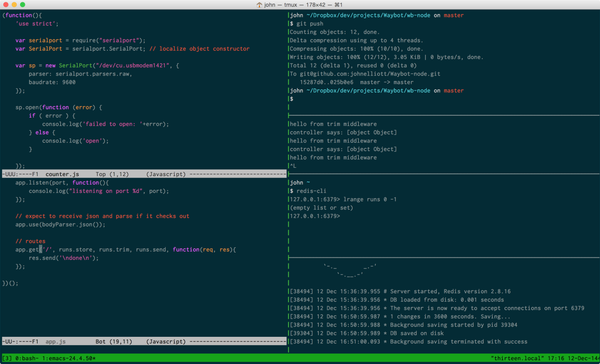The image size is (600, 364).
Task: Open Javascript mode menu on the counter.js mode line
Action: 166,174
